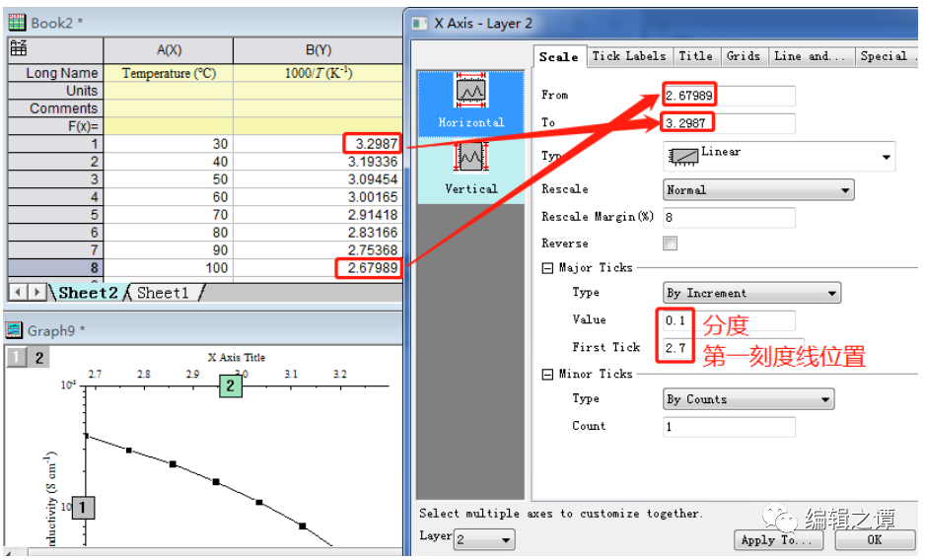Image resolution: width=925 pixels, height=560 pixels.
Task: Click temperature cell with value 30
Action: pos(169,144)
